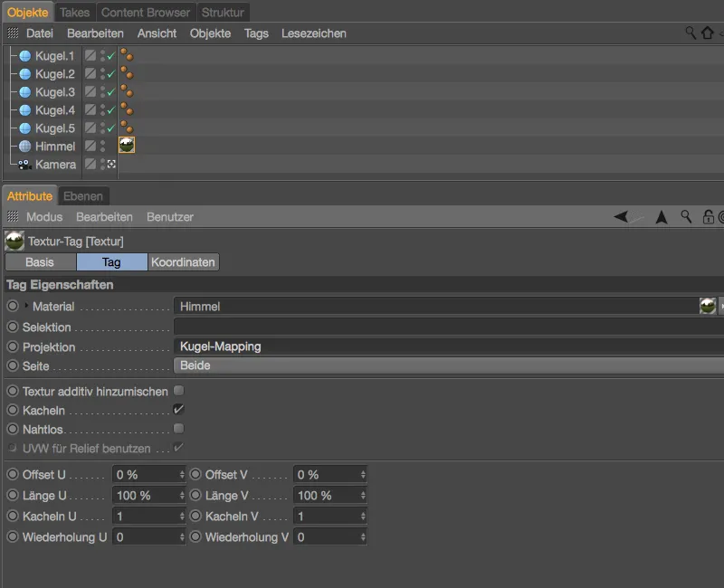The width and height of the screenshot is (724, 588).
Task: Open the Datei menu
Action: (x=40, y=33)
